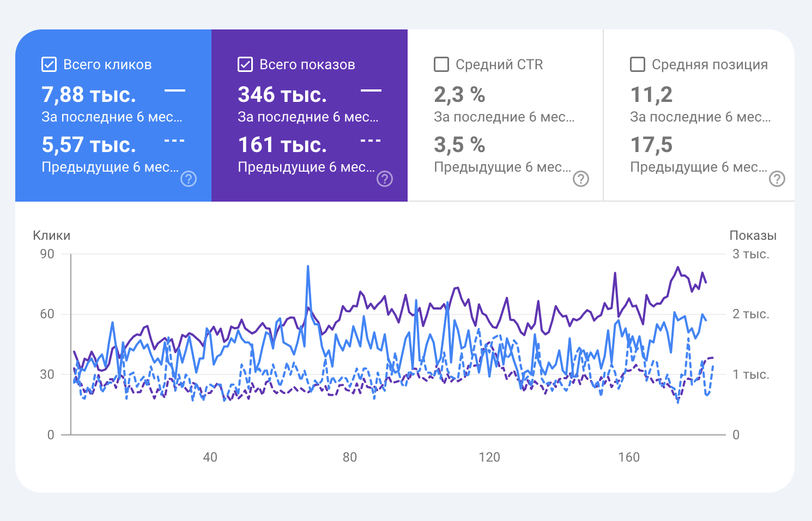Screen dimensions: 812x521
Task: Click solid line legend beside 7,88 тыс.
Action: (x=175, y=90)
